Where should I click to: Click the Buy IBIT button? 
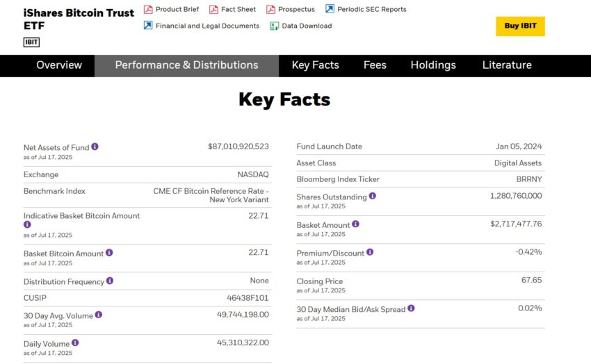(x=520, y=26)
